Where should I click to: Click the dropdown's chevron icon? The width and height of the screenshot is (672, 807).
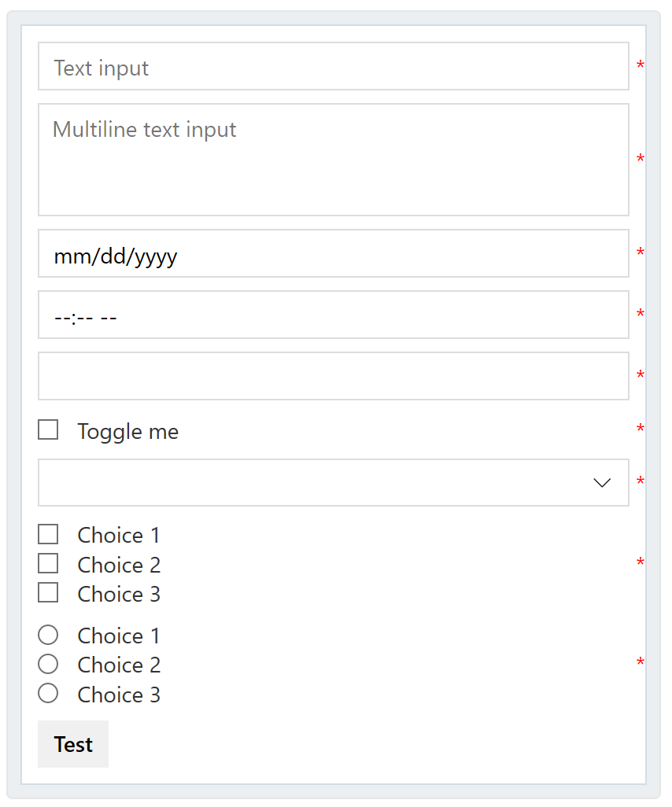[x=602, y=482]
